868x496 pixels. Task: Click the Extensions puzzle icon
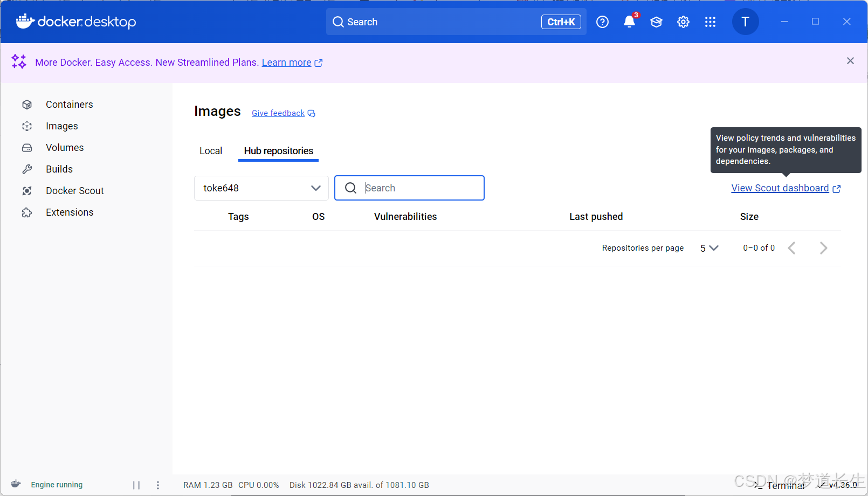click(x=27, y=212)
